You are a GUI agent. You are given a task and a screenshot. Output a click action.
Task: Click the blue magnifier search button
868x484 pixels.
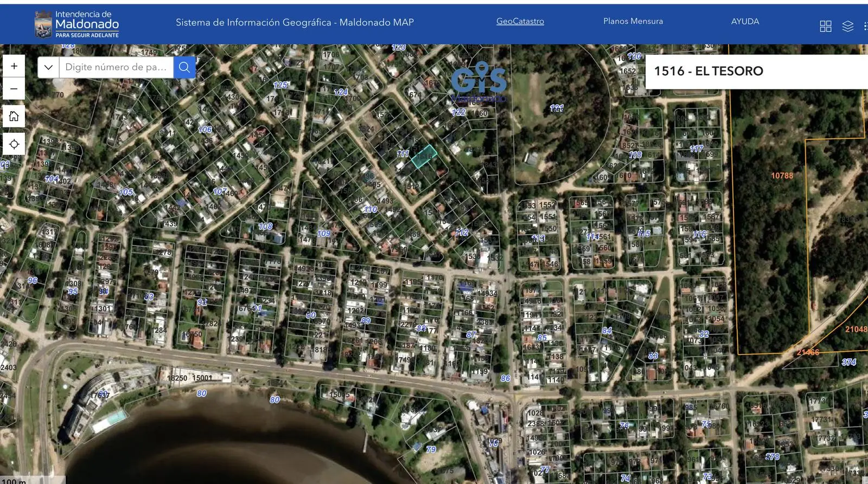(x=184, y=67)
